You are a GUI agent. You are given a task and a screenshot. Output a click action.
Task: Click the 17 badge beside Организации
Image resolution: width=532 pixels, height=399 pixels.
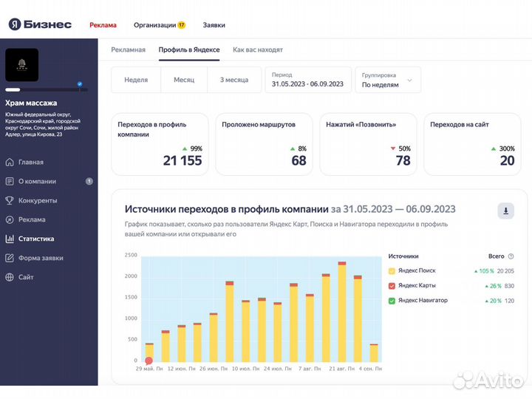(x=182, y=25)
